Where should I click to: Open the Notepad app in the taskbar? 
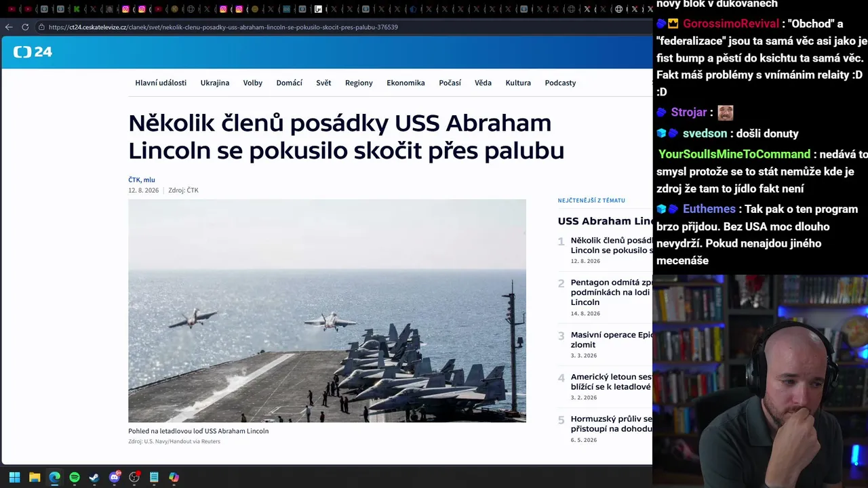click(154, 477)
